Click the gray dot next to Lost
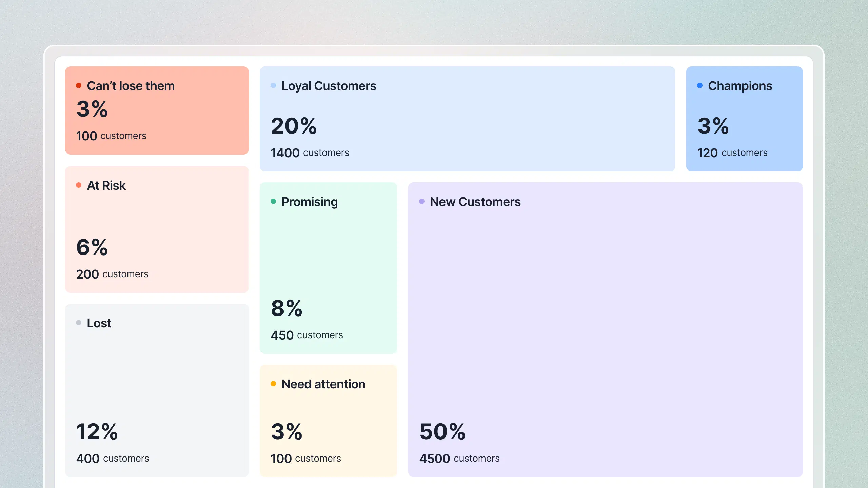 [79, 323]
